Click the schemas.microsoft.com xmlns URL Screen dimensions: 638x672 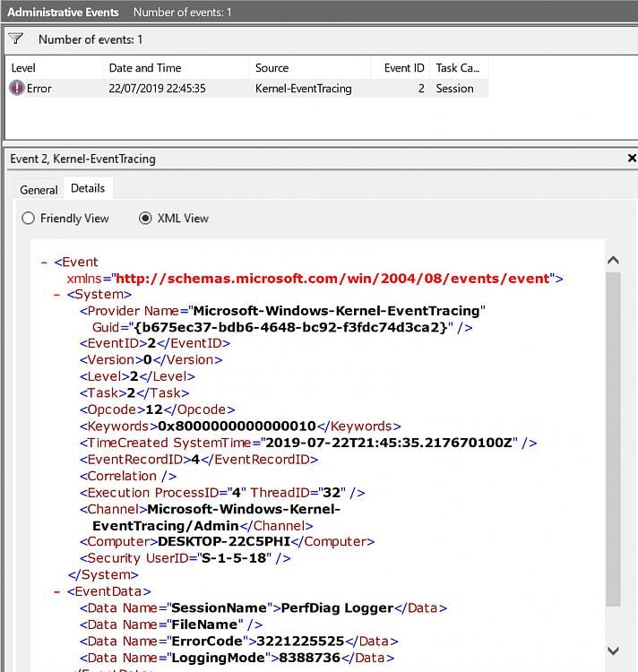click(332, 279)
